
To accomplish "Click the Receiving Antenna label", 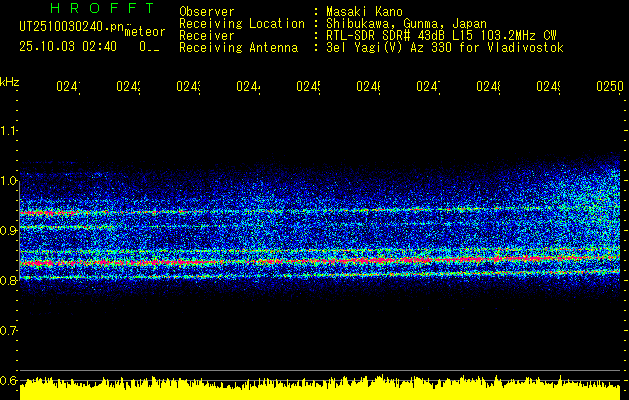I will coord(238,48).
